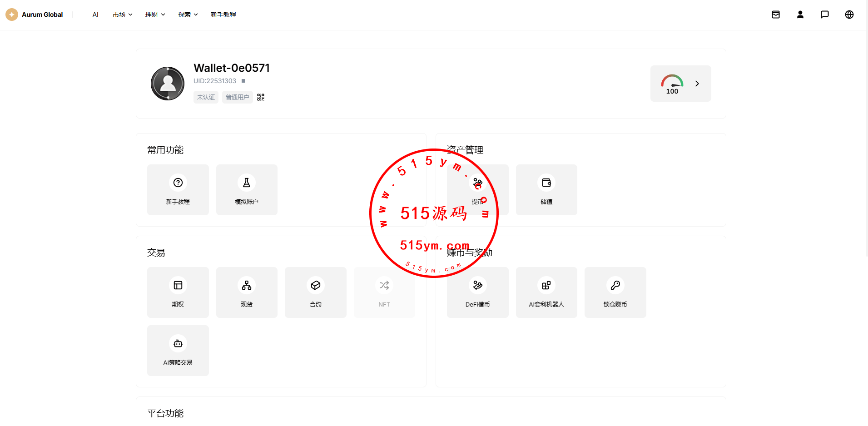Open the NFT shuffle card
The image size is (868, 426).
point(384,292)
